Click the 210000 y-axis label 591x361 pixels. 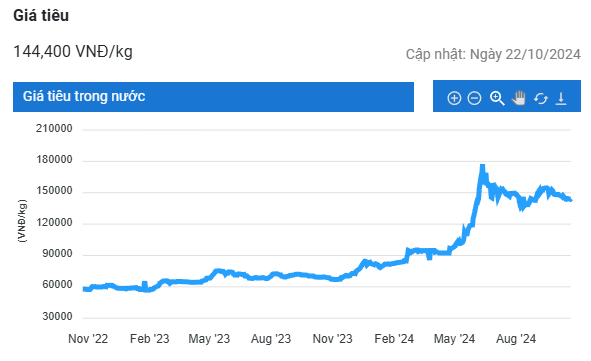point(54,128)
